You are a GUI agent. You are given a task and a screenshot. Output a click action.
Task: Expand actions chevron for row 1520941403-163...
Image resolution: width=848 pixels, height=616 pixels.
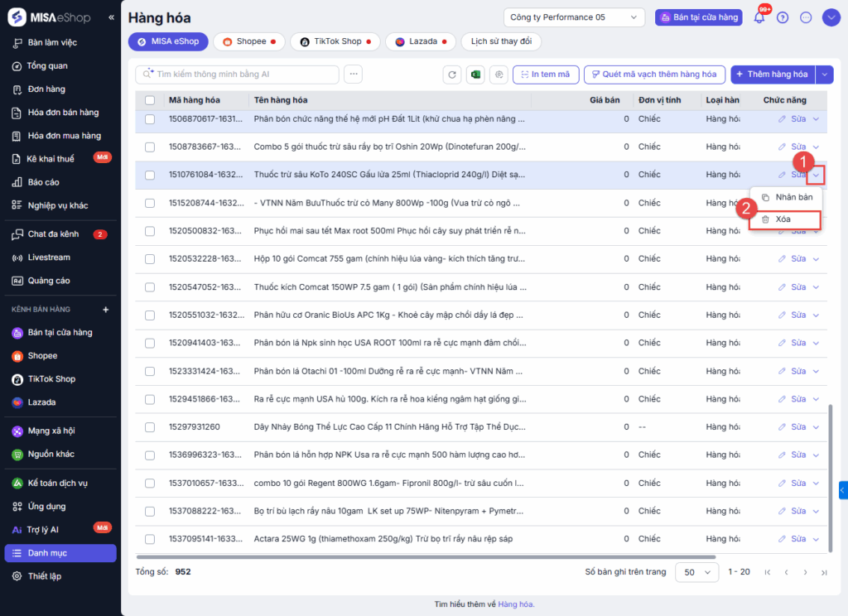tap(816, 343)
